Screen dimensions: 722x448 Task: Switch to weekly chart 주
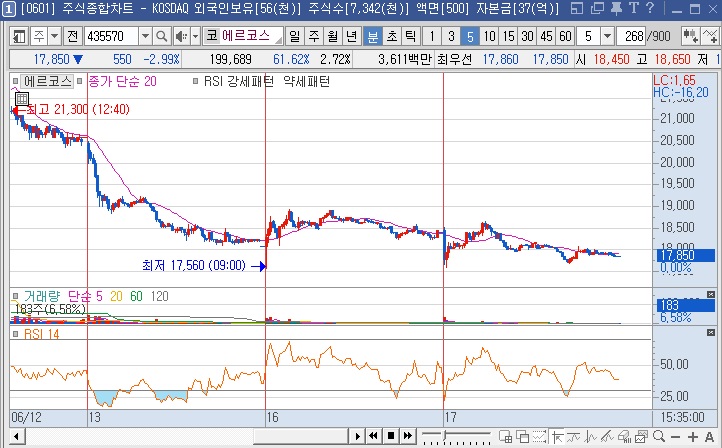pos(314,36)
